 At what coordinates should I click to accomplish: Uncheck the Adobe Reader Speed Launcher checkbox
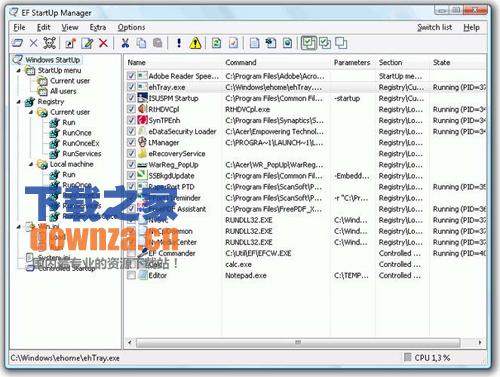pos(131,76)
